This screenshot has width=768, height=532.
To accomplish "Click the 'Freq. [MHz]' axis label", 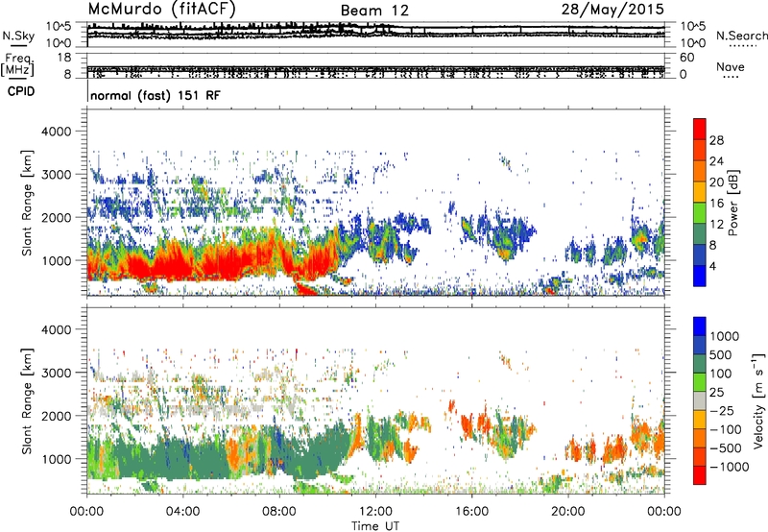I will pos(17,64).
